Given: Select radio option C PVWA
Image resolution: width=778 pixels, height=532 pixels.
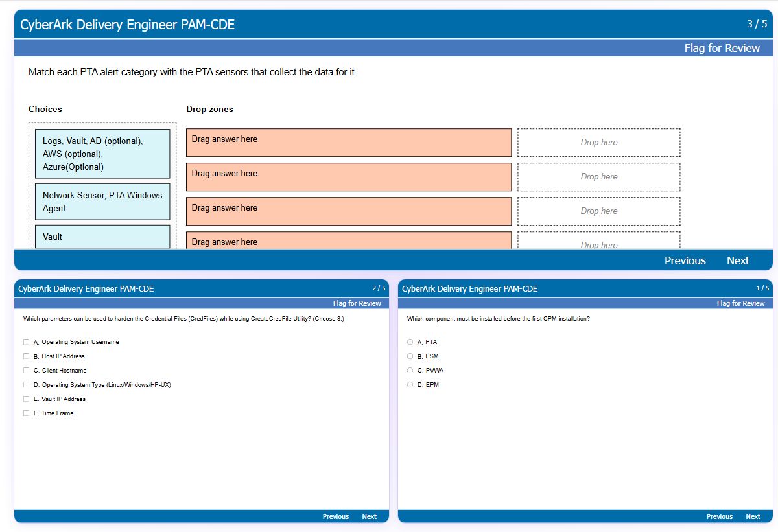Looking at the screenshot, I should pyautogui.click(x=410, y=371).
